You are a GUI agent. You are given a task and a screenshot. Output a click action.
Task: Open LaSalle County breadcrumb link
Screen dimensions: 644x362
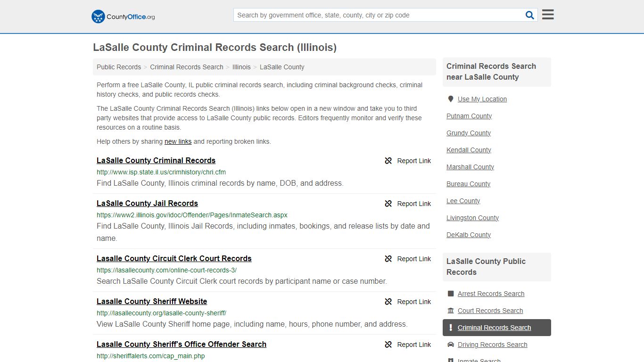(x=282, y=67)
